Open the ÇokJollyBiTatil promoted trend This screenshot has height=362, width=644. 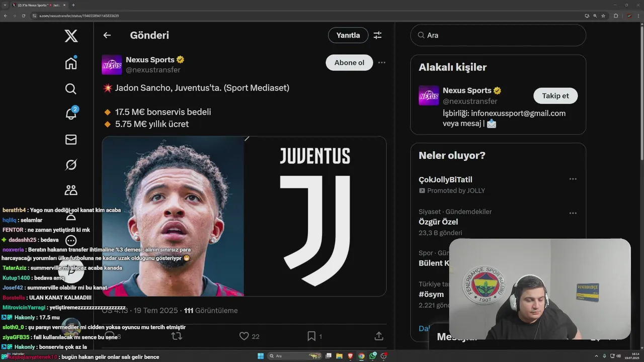point(445,179)
